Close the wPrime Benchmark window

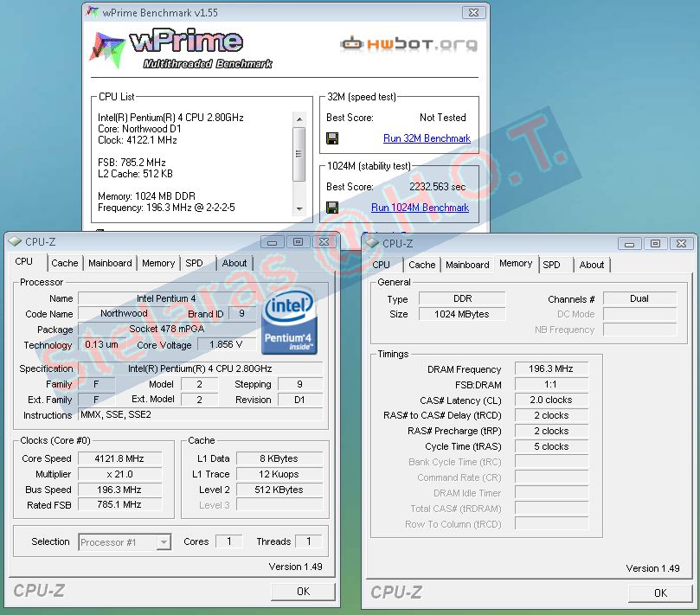click(473, 12)
